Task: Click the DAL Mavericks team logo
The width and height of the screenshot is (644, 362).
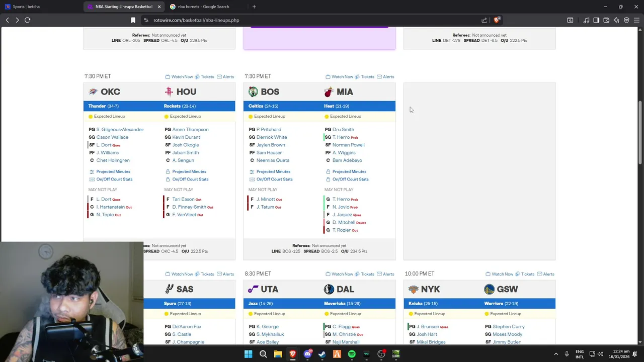Action: tap(329, 289)
